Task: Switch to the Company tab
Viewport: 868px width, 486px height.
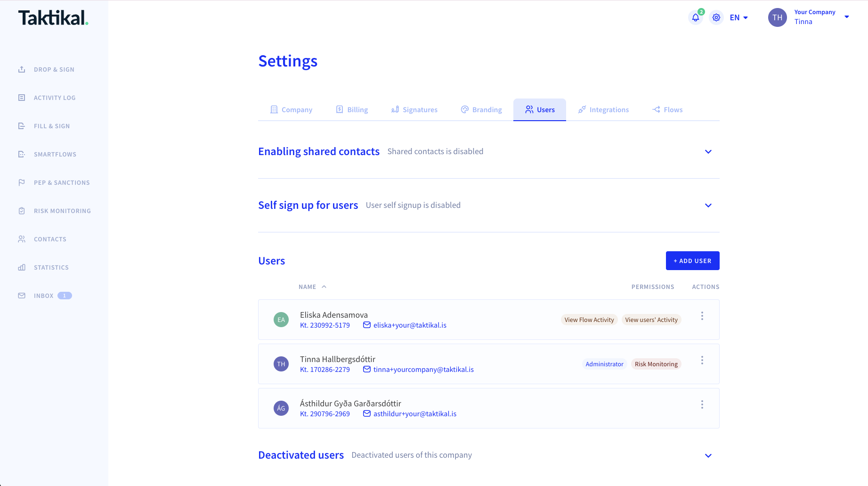Action: [x=291, y=109]
